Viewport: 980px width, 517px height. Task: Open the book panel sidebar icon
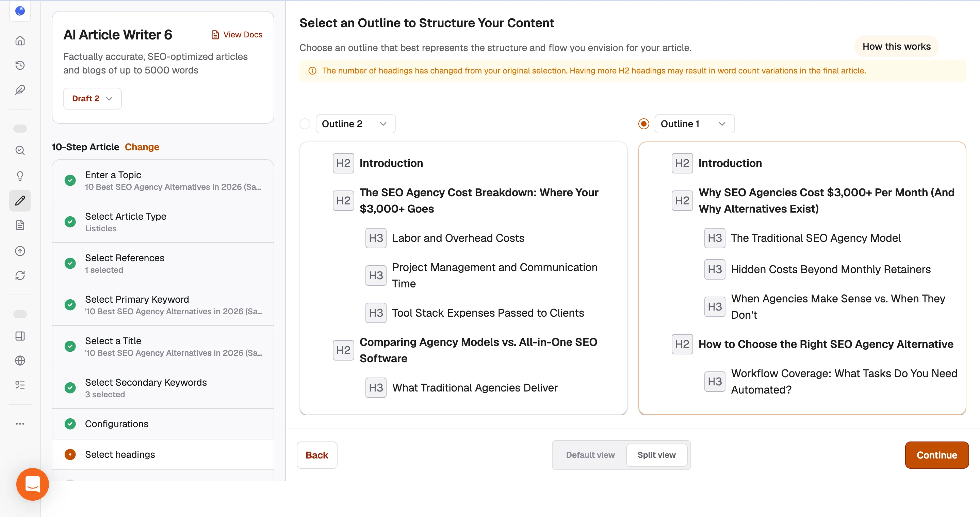tap(20, 336)
